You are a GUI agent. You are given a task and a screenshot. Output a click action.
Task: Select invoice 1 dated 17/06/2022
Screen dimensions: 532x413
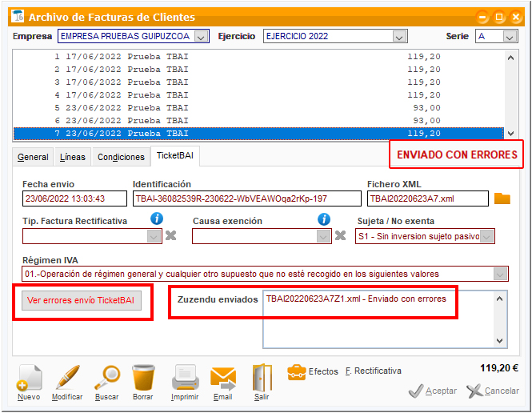coord(258,57)
